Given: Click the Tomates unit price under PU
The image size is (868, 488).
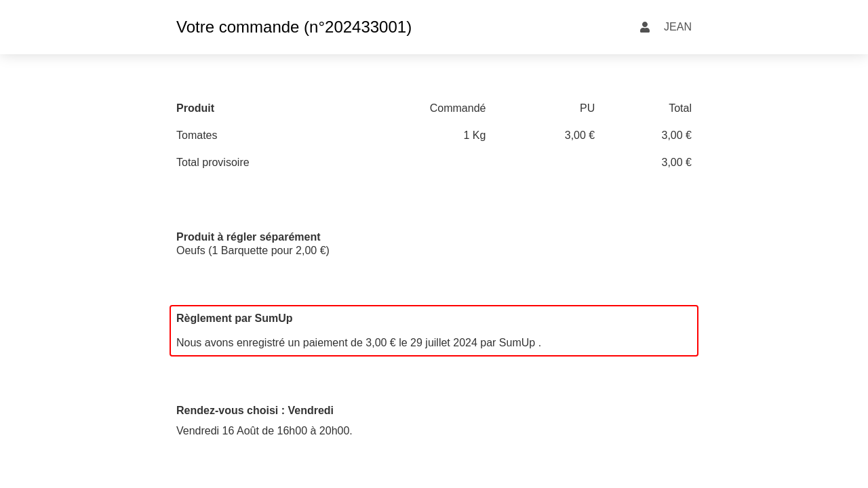Looking at the screenshot, I should coord(579,136).
